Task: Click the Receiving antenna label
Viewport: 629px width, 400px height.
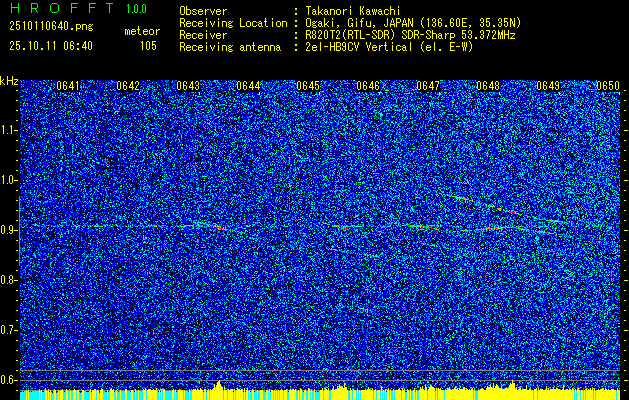Action: [x=230, y=47]
